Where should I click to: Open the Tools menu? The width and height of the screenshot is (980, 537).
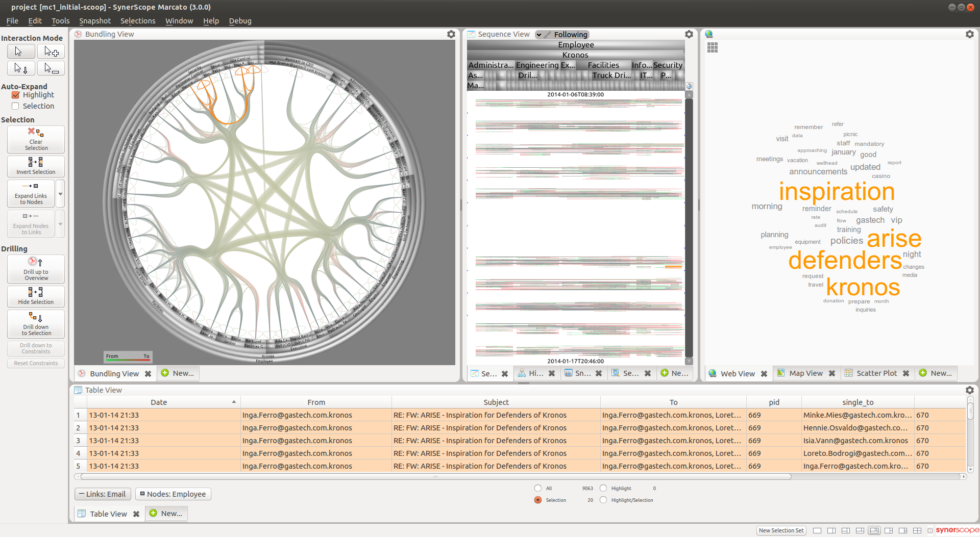[60, 21]
